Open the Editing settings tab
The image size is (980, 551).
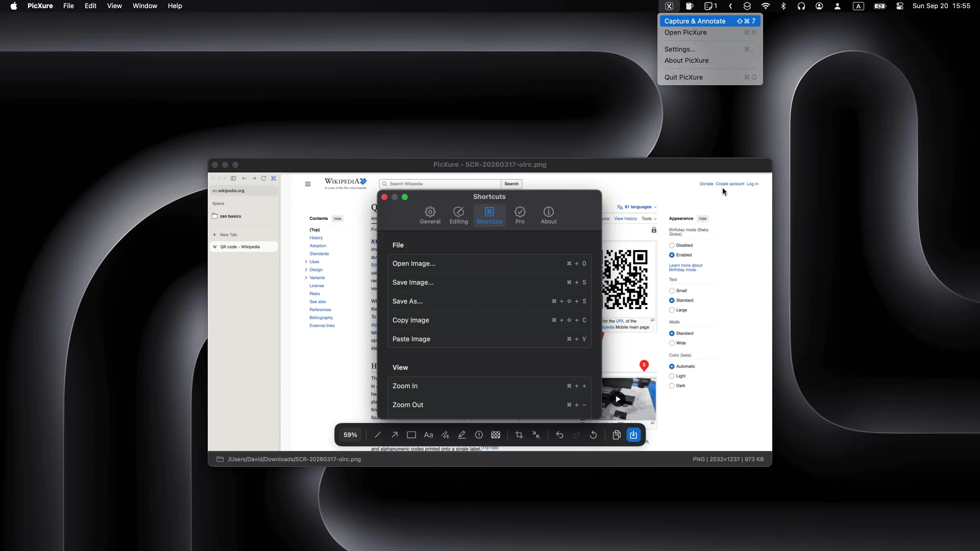pos(458,215)
